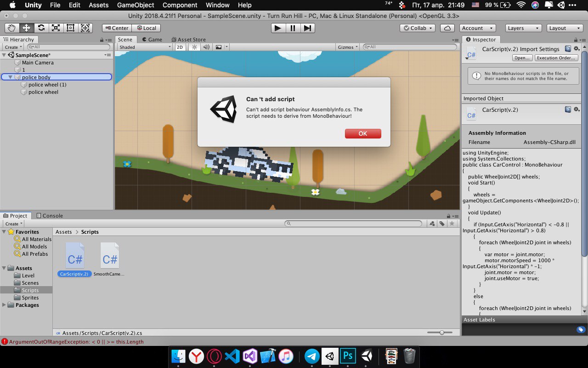This screenshot has height=368, width=588.
Task: Toggle scene audio speaker icon
Action: pos(206,47)
